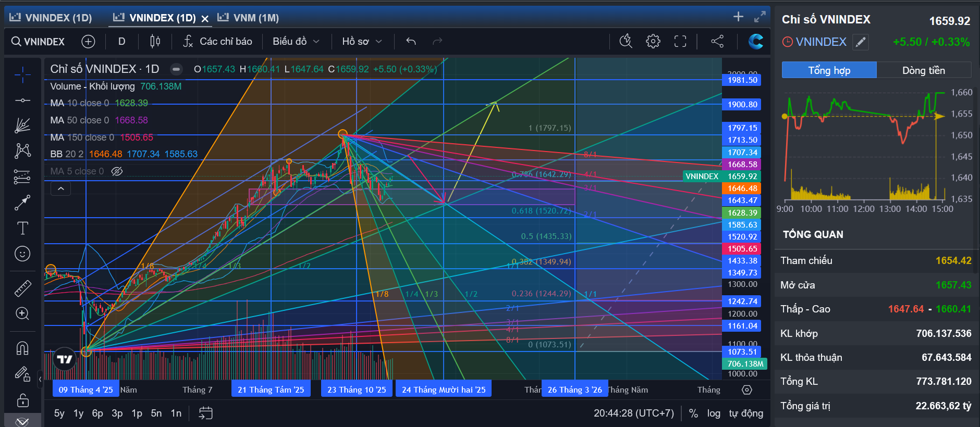The width and height of the screenshot is (980, 427).
Task: Select the crosshair cursor tool
Action: pyautogui.click(x=22, y=75)
